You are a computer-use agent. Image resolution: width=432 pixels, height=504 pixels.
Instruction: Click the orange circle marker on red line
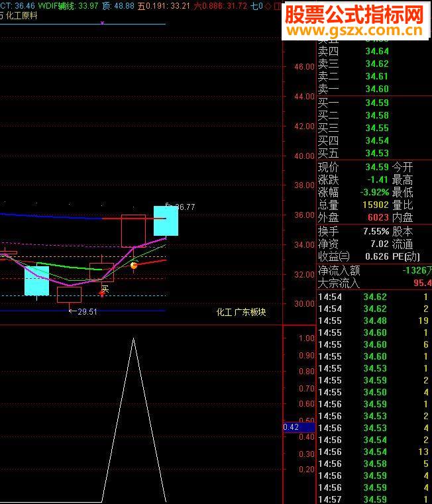click(134, 266)
